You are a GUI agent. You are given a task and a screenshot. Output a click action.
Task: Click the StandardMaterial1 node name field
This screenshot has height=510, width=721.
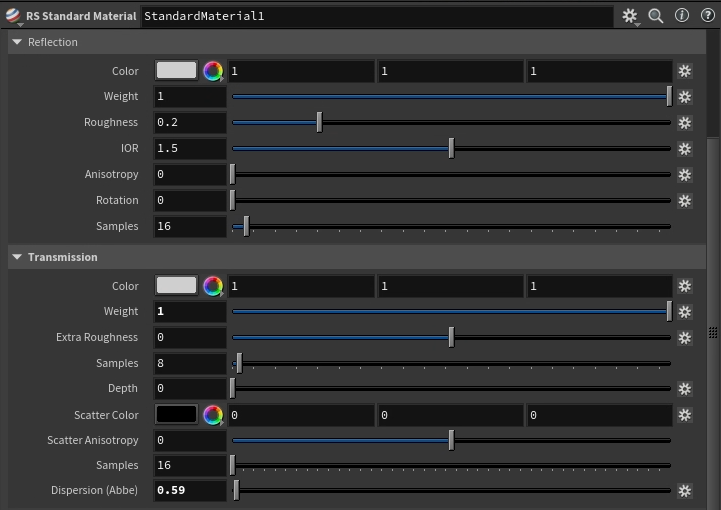[376, 17]
